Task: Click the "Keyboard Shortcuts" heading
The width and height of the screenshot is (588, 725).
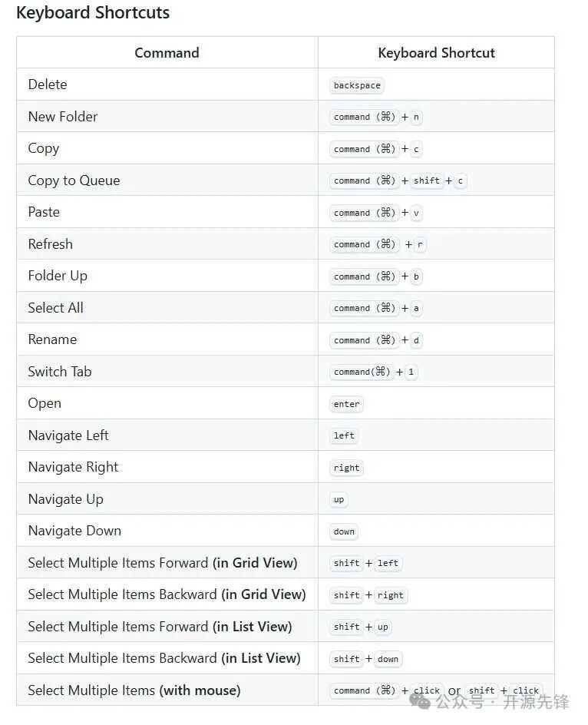Action: point(93,13)
